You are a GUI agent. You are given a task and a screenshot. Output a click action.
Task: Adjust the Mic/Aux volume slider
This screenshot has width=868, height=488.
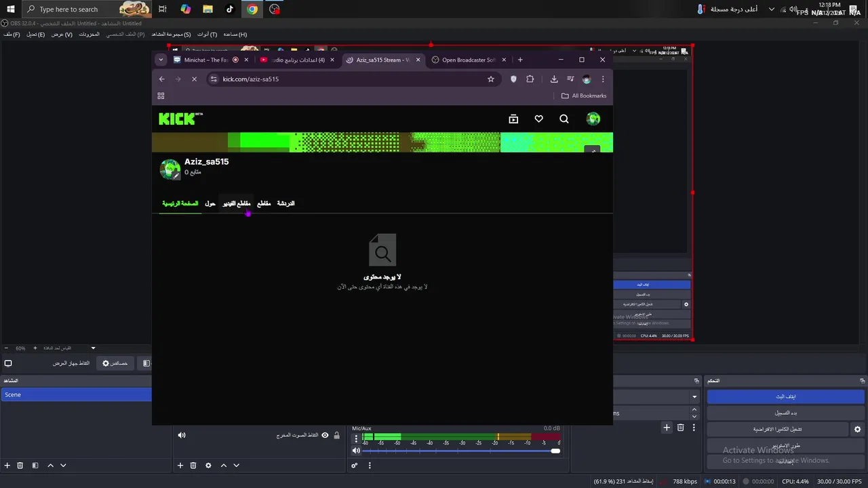click(461, 451)
